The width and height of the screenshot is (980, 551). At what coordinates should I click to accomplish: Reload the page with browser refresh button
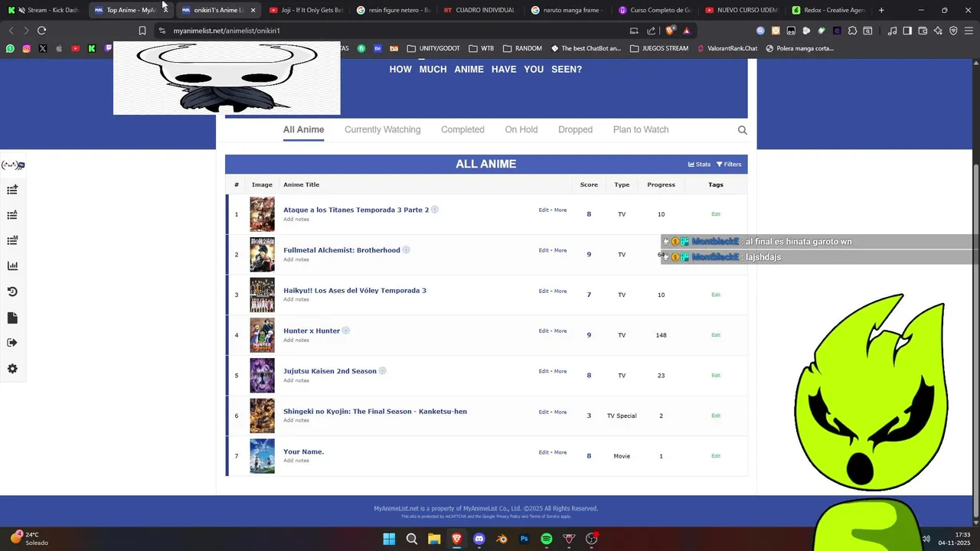[x=41, y=31]
